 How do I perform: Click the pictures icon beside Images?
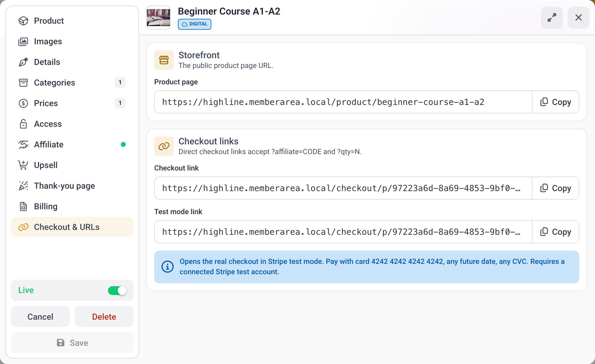tap(23, 41)
